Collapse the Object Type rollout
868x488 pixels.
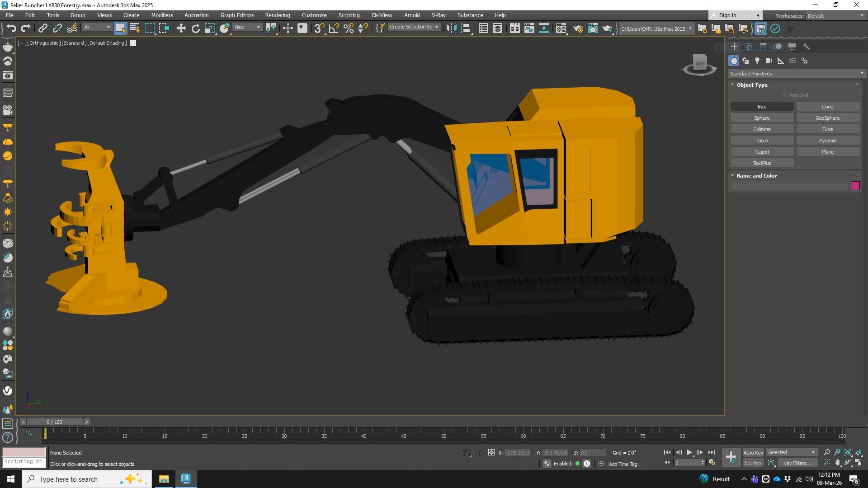tap(752, 85)
